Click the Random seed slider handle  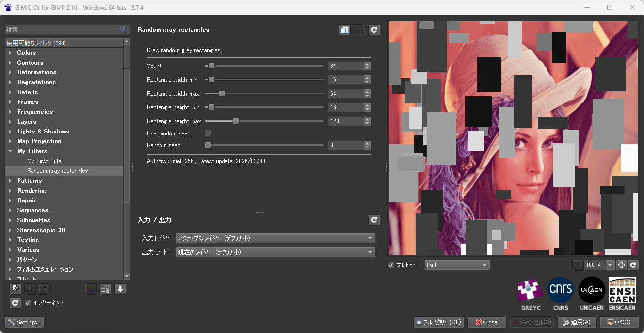[x=208, y=145]
